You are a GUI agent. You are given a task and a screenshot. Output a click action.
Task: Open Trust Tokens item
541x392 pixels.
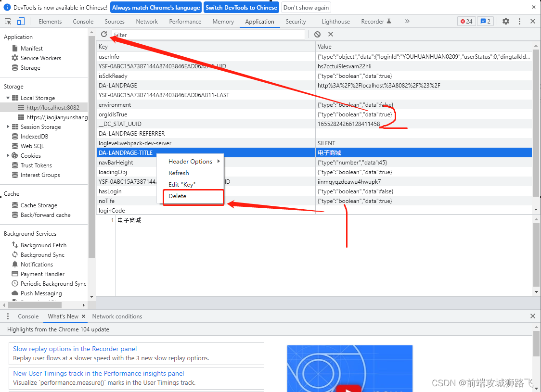pos(36,165)
